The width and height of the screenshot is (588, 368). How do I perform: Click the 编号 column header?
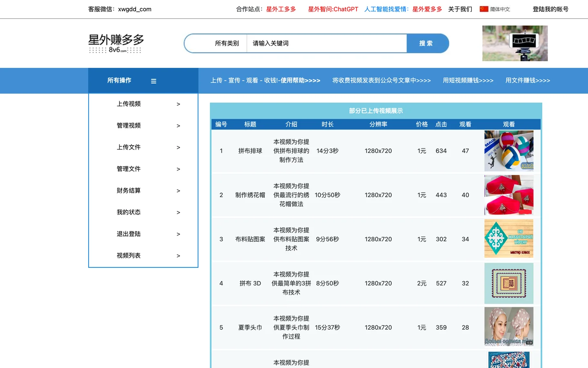point(221,124)
